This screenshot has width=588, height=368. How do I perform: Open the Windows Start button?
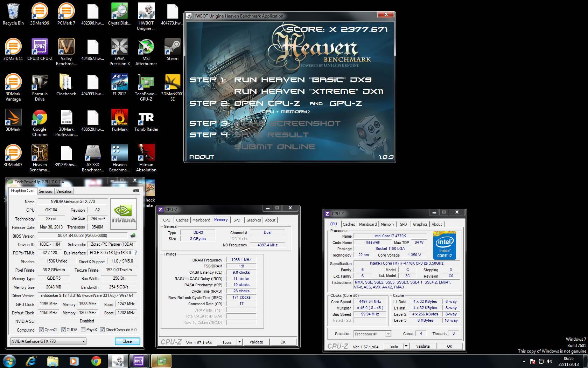click(9, 361)
